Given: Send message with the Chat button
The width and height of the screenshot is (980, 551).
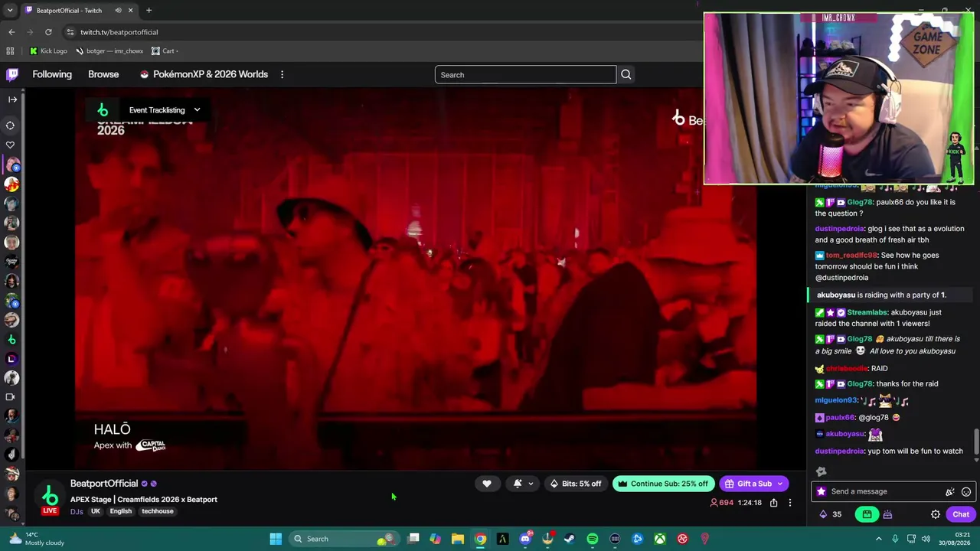Looking at the screenshot, I should (961, 514).
